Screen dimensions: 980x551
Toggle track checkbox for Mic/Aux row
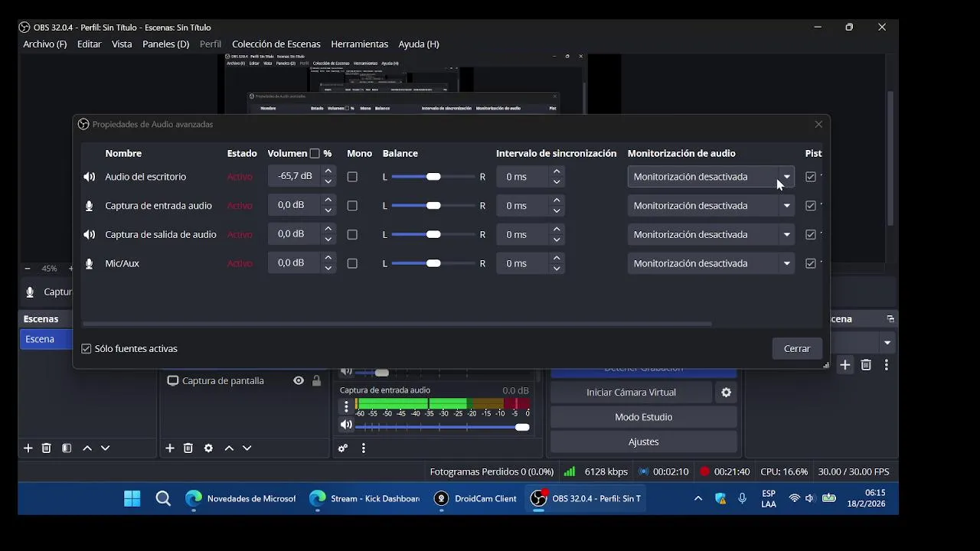coord(811,264)
